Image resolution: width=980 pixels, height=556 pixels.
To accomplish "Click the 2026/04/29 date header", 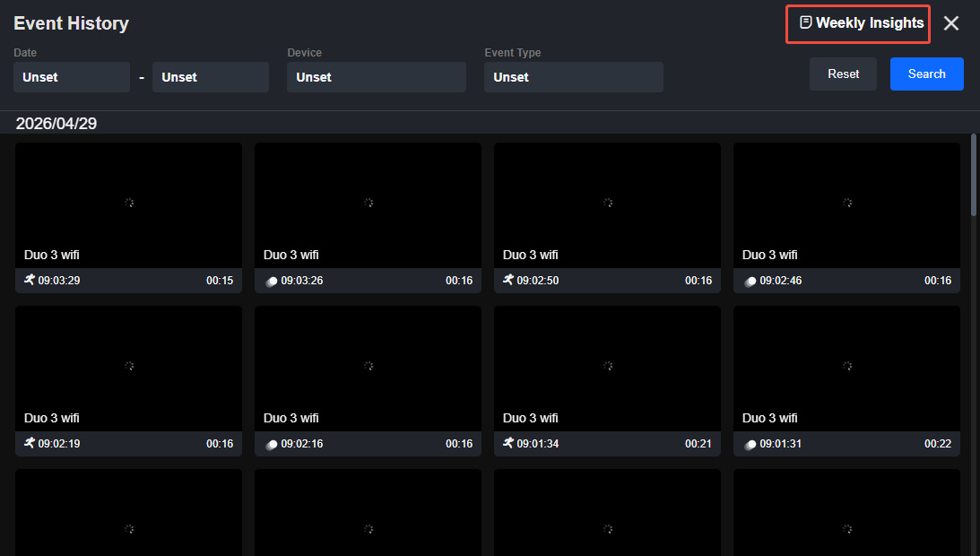I will [56, 123].
